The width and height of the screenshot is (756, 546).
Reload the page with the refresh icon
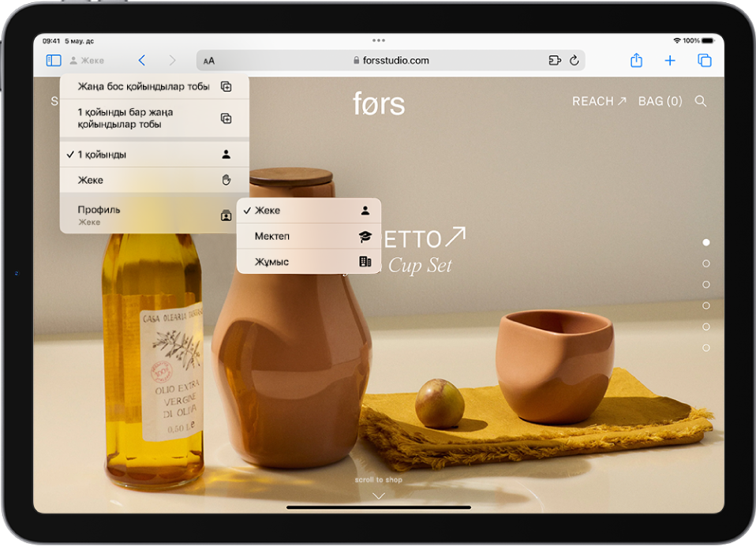(574, 61)
